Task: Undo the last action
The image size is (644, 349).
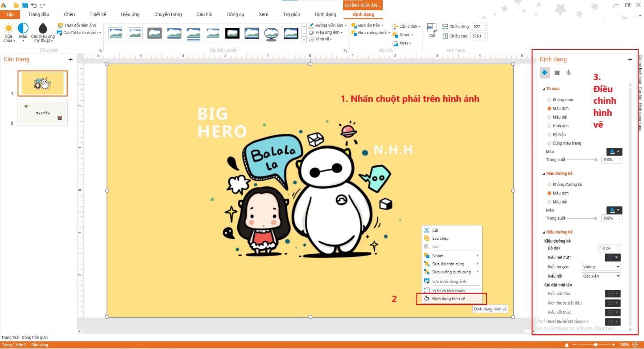Action: coord(34,5)
